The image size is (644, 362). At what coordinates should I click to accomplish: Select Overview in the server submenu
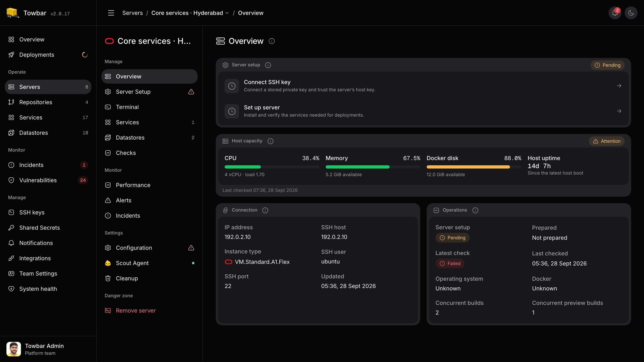tap(149, 76)
